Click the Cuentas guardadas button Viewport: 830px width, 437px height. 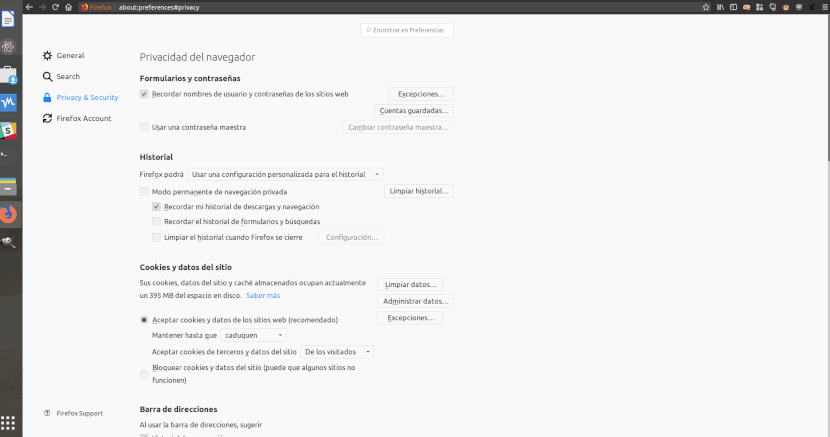point(414,110)
